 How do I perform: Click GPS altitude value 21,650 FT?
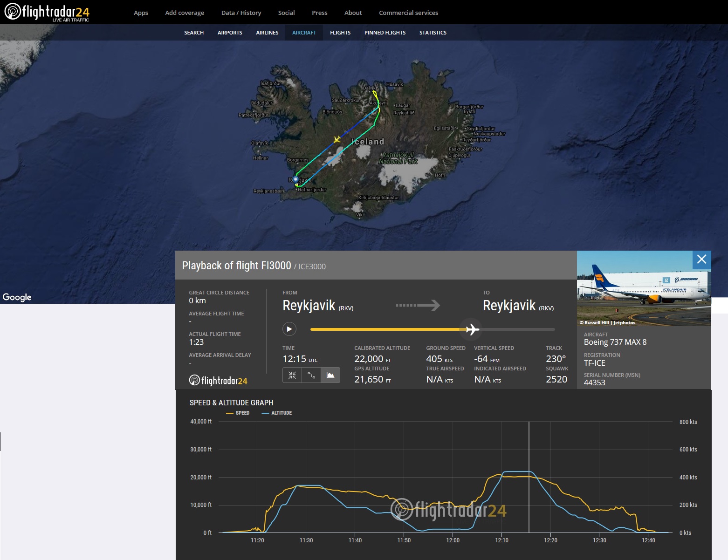point(372,379)
